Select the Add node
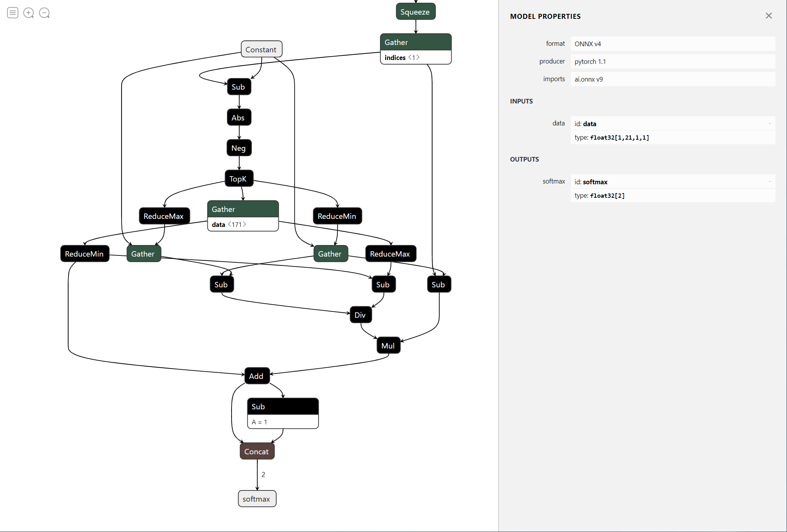787x532 pixels. pos(257,376)
